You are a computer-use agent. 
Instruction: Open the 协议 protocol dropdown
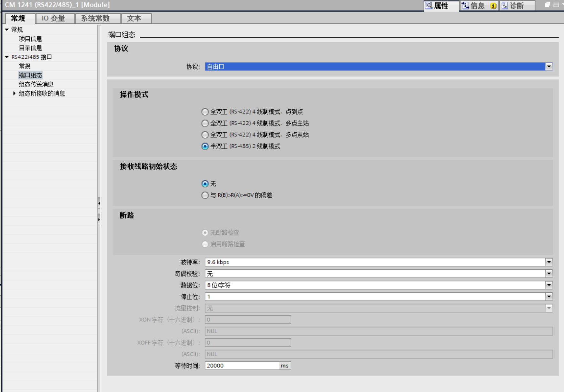[x=549, y=66]
